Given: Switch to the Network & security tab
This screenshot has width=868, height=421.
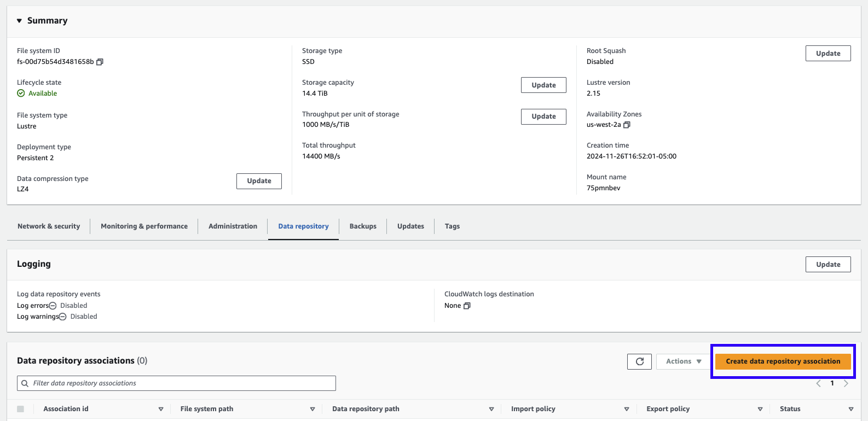Looking at the screenshot, I should pyautogui.click(x=49, y=226).
